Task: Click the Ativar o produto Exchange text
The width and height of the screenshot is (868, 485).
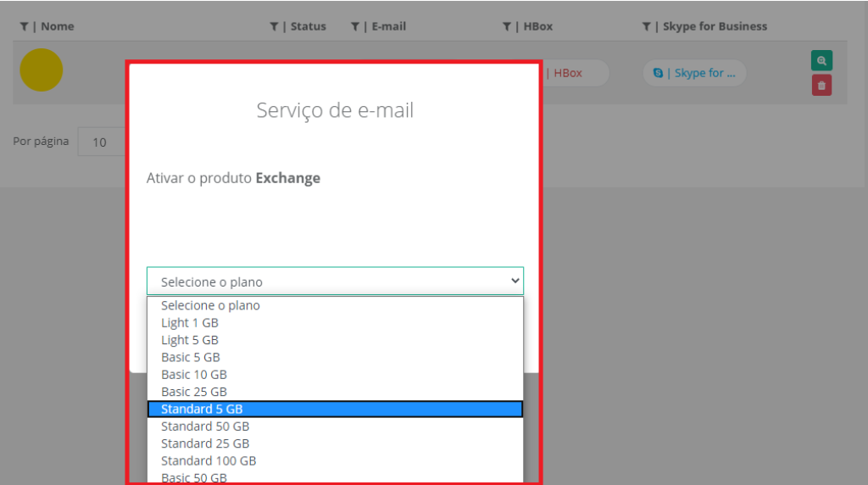Action: coord(233,178)
